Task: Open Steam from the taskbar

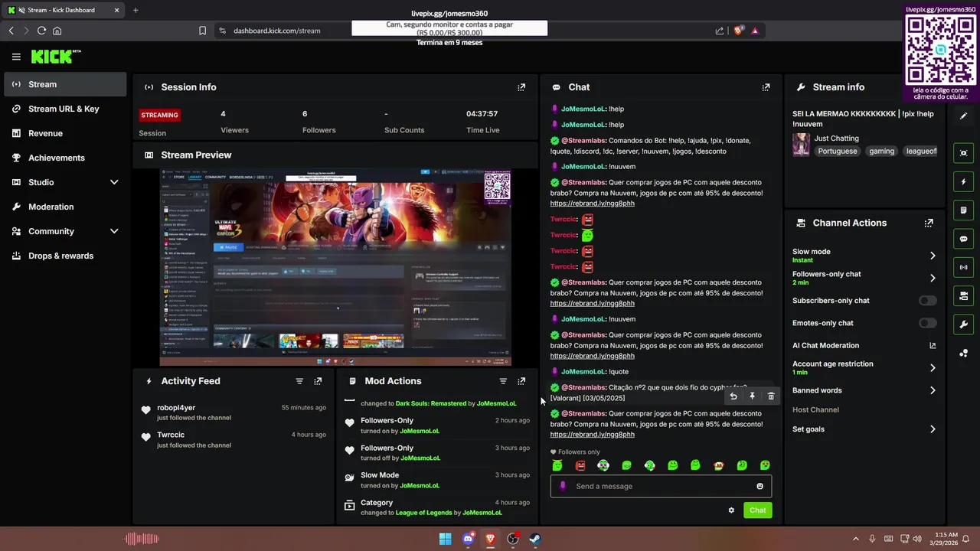Action: coord(535,539)
